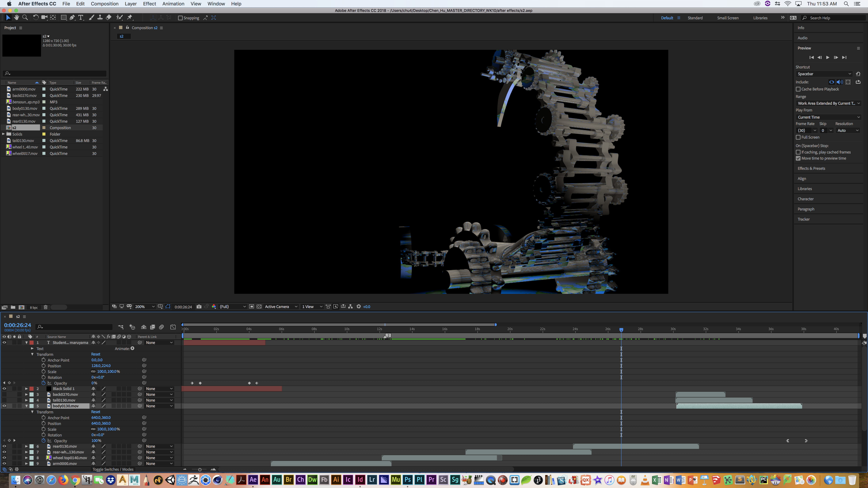Screen dimensions: 868x488
Task: Click the Take Snapshot camera icon
Action: [x=199, y=307]
